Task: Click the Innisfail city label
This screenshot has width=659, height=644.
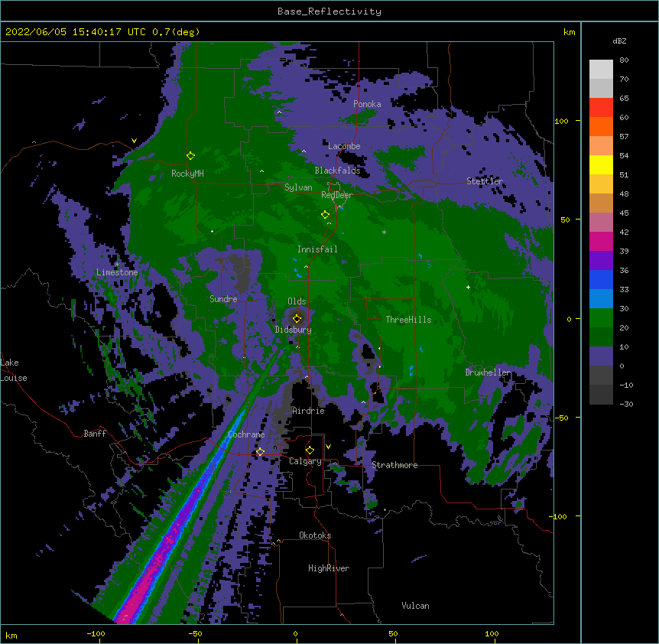Action: coord(317,249)
